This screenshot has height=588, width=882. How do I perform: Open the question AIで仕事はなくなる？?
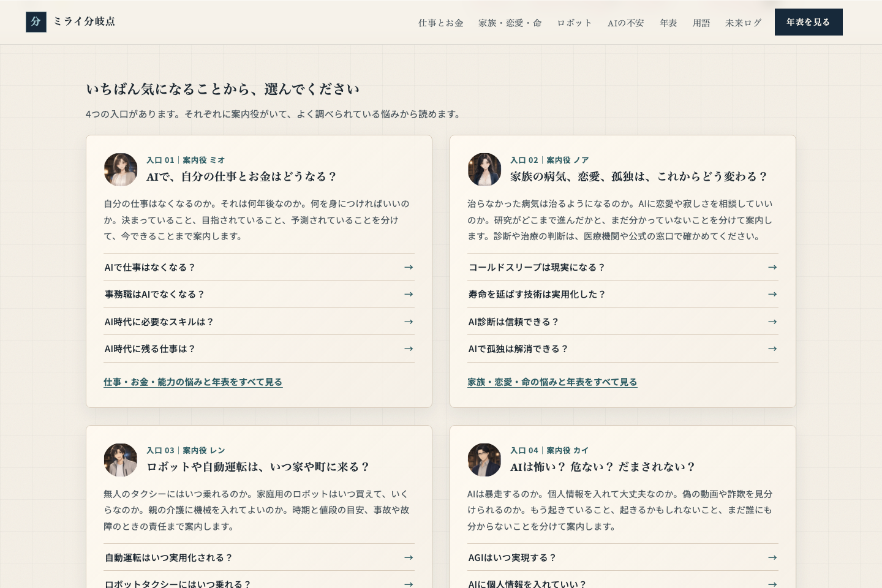(259, 267)
